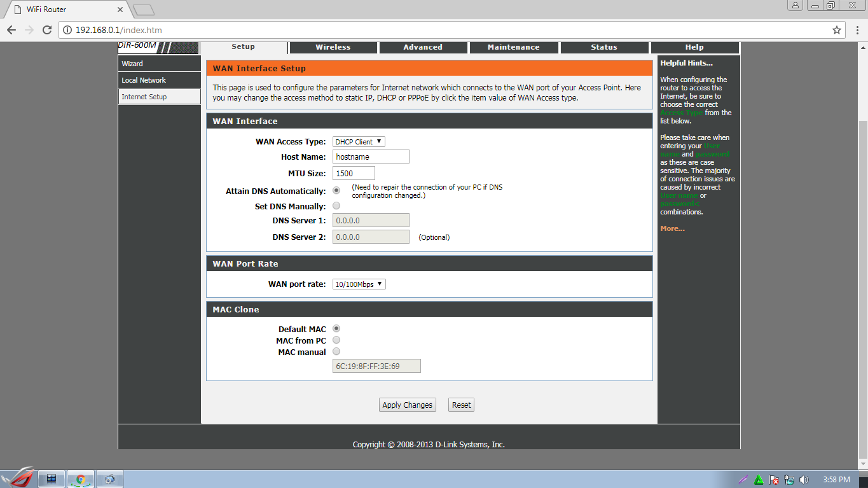Bookmark this page with the star icon
The height and width of the screenshot is (488, 868).
tap(838, 29)
